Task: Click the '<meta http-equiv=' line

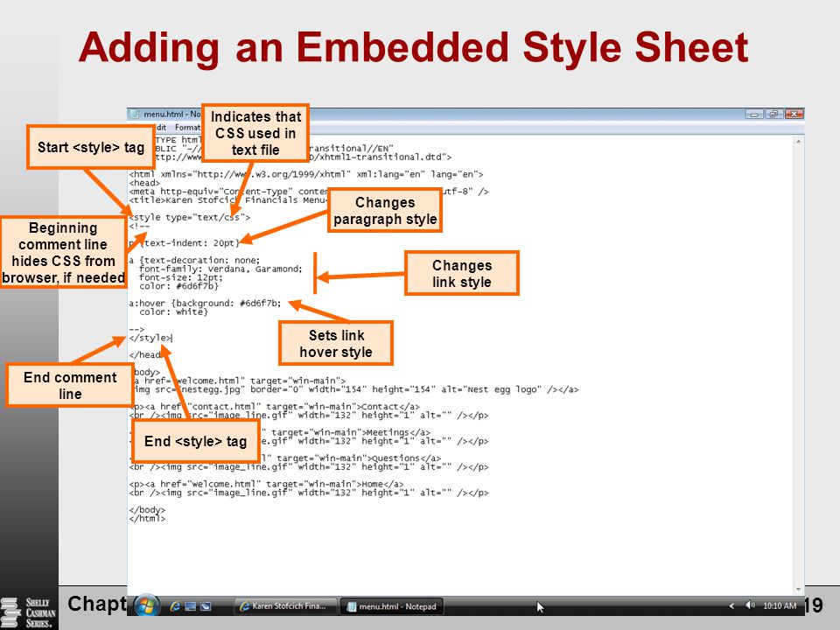Action: pyautogui.click(x=309, y=192)
